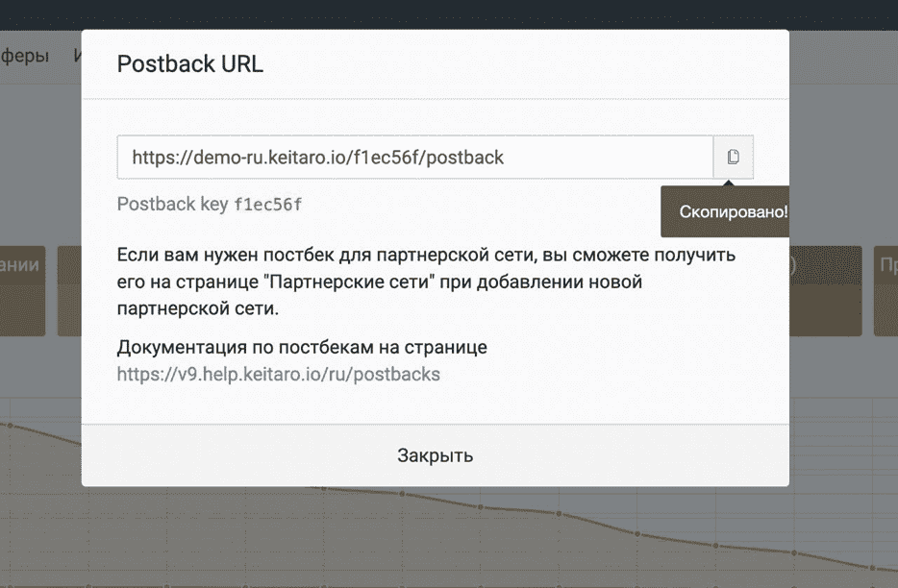Click the paragraph mentioning «Партнерские сети»
Image resolution: width=898 pixels, height=588 pixels.
tap(426, 283)
